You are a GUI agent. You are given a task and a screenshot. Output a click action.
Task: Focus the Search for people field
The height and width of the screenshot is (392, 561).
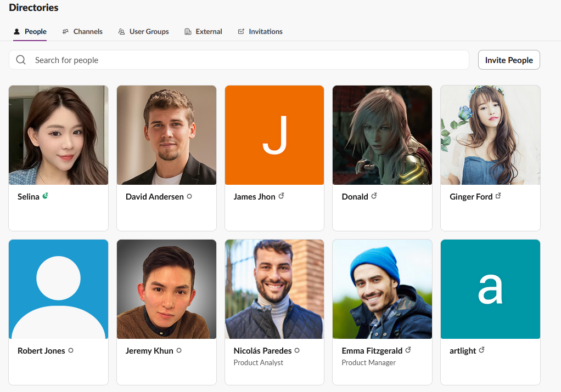(247, 60)
